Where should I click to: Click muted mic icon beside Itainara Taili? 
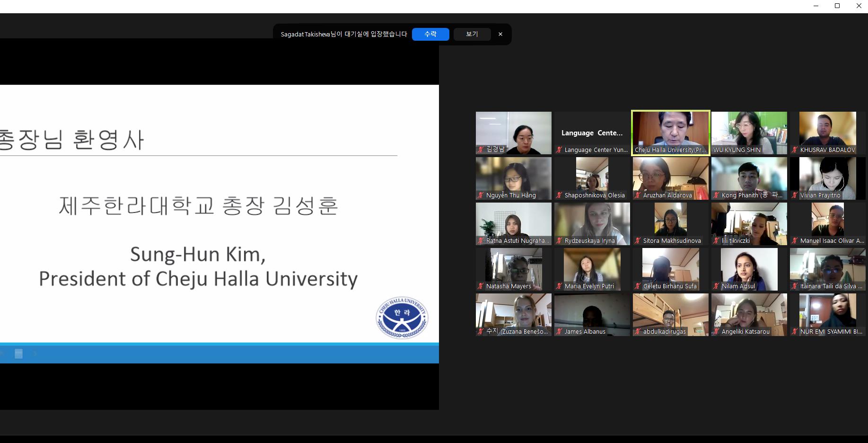pos(795,286)
